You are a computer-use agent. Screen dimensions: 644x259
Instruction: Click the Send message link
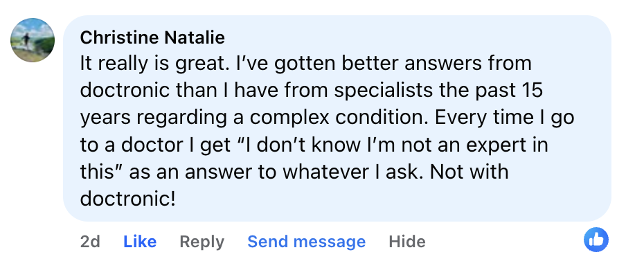coord(306,242)
